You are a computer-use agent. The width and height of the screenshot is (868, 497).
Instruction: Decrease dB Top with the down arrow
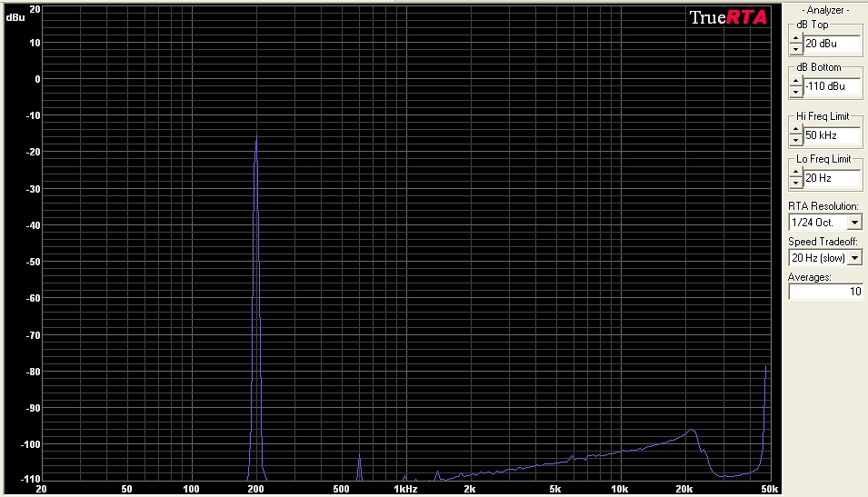[796, 49]
